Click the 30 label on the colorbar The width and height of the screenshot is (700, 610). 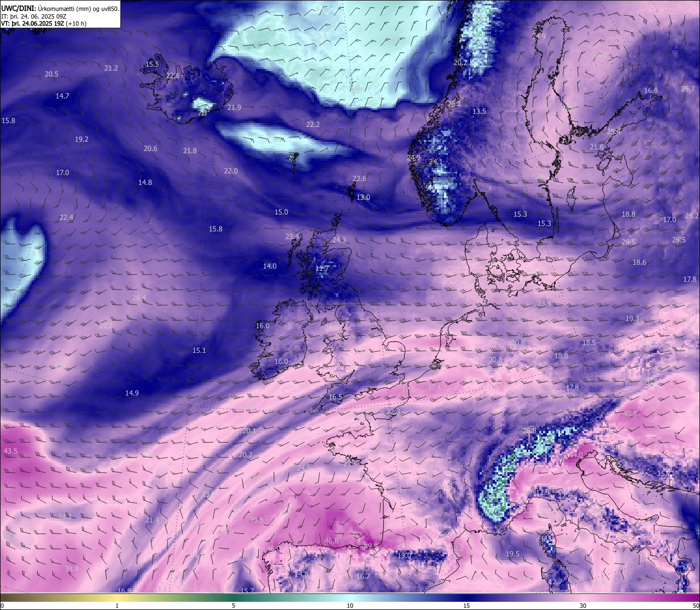pos(583,606)
